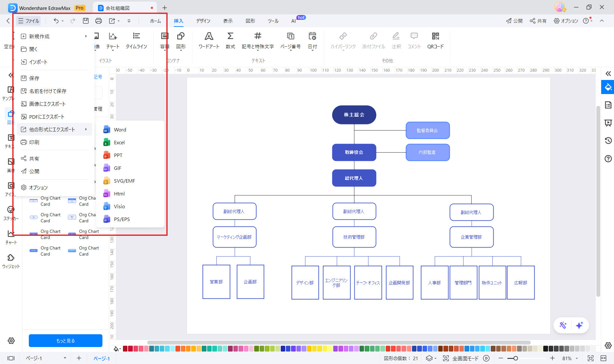Click the save disk icon in quick toolbar
Image resolution: width=614 pixels, height=364 pixels.
point(85,21)
